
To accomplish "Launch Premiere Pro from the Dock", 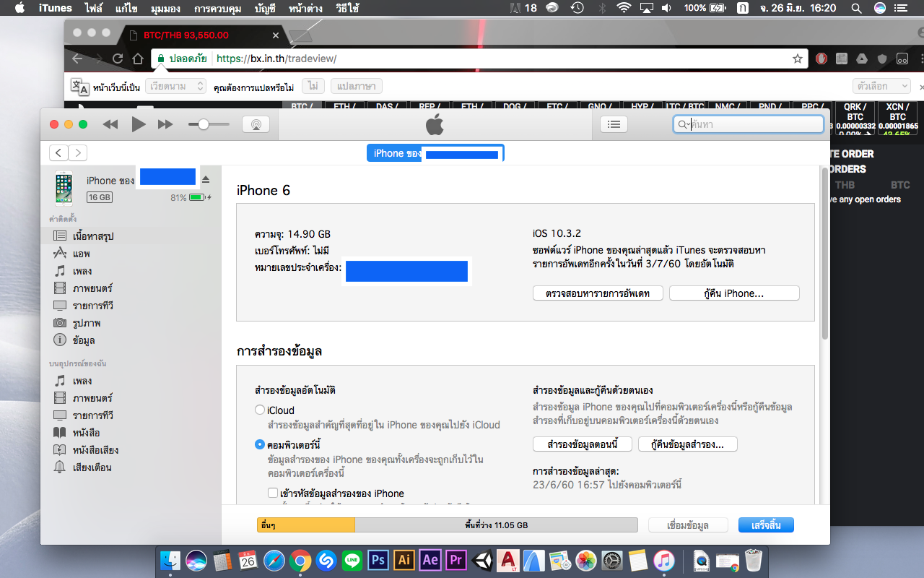I will pos(456,560).
